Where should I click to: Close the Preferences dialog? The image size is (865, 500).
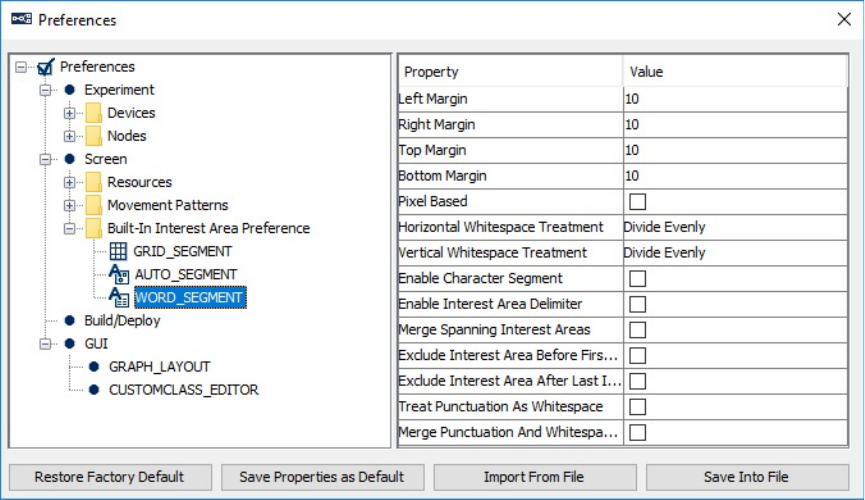point(844,19)
